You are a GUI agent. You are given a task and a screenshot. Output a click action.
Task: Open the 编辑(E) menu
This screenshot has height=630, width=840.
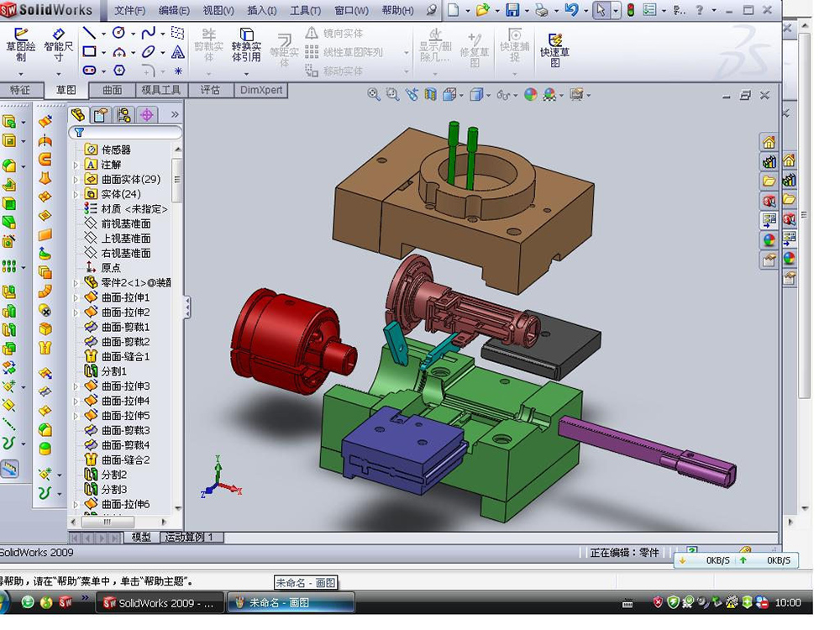[x=174, y=10]
